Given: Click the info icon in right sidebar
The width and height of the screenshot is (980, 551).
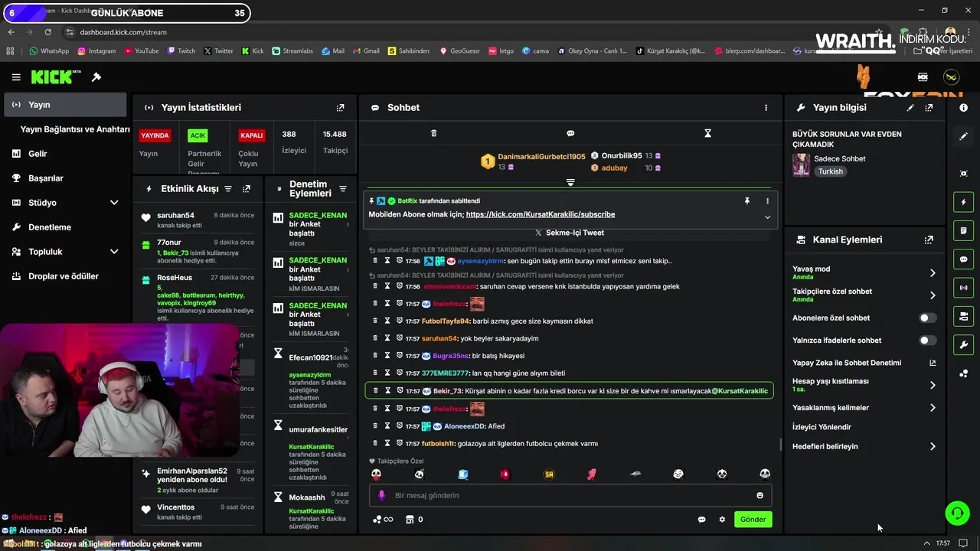Looking at the screenshot, I should (x=963, y=108).
